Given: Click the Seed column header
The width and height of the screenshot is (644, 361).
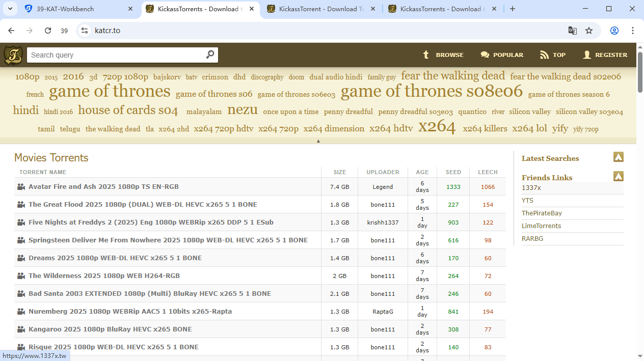Looking at the screenshot, I should [x=453, y=172].
